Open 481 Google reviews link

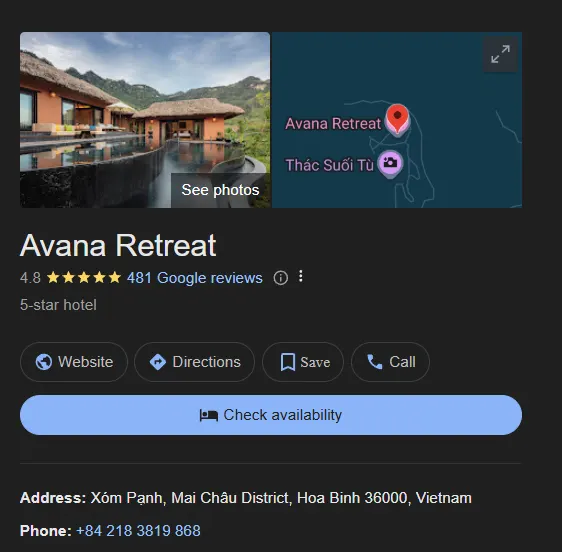195,278
